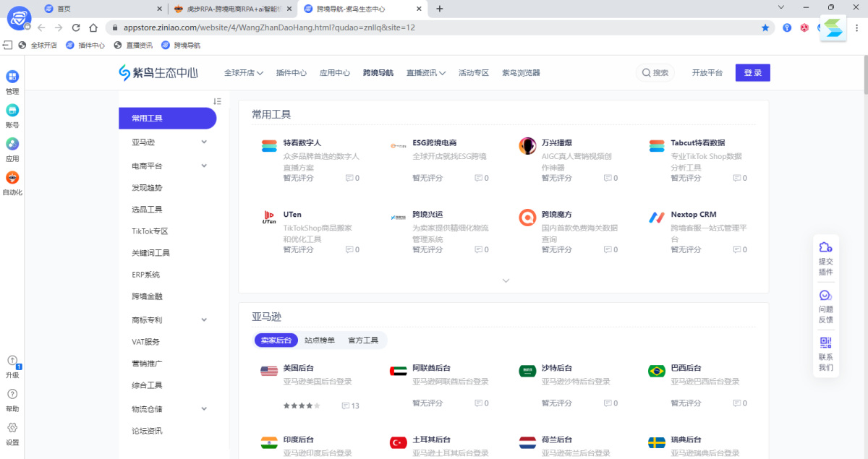Open the 开放平台 link
Viewport: 868px width, 459px height.
click(707, 72)
